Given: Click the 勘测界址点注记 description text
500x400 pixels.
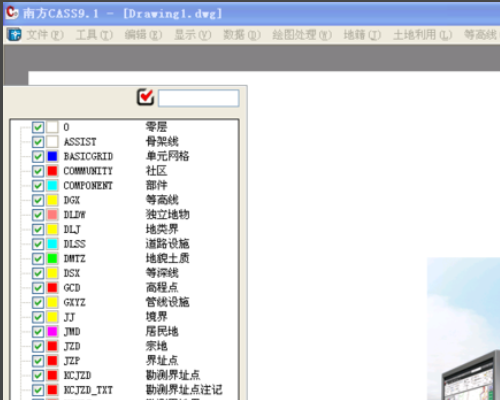Looking at the screenshot, I should click(x=184, y=390).
